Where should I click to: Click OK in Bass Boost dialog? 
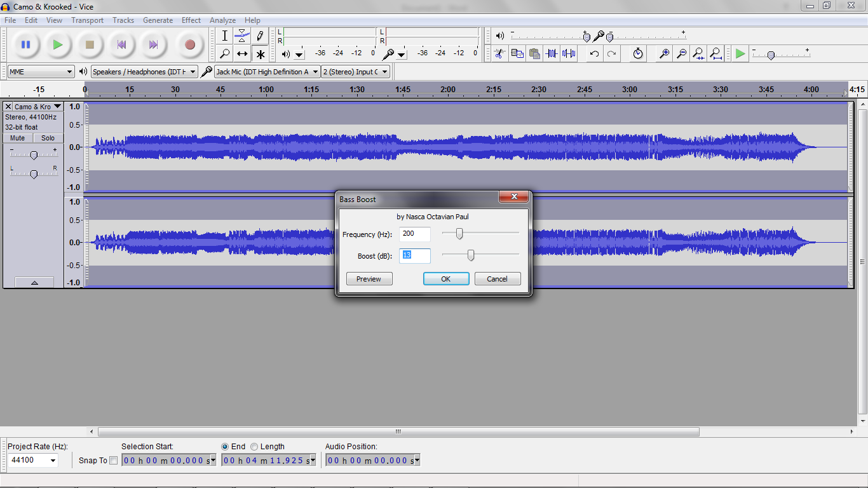point(446,279)
